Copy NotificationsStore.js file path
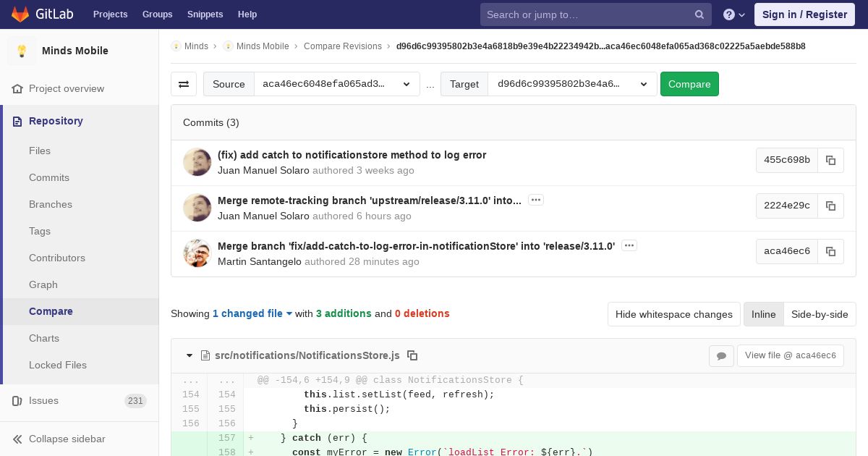 [x=412, y=355]
